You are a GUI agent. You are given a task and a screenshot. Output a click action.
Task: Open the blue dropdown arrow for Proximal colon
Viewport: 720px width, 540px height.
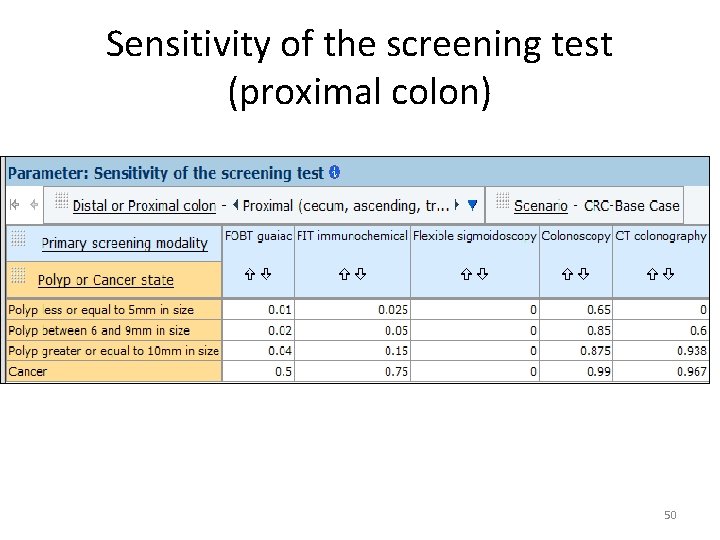coord(472,206)
